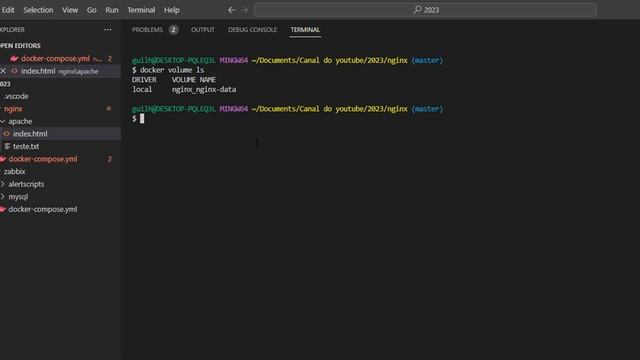Click problem count 2 beside tree docker-compose.yml

coord(109,159)
